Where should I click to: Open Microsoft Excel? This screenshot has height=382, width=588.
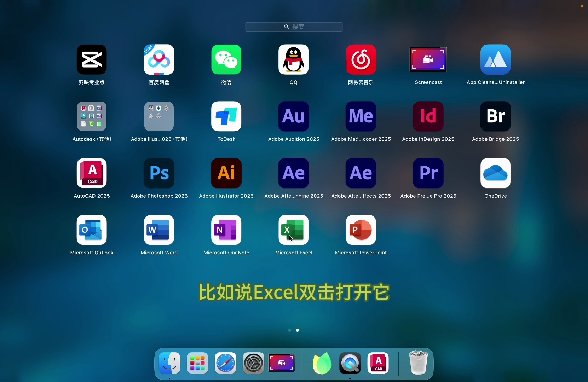pyautogui.click(x=294, y=230)
